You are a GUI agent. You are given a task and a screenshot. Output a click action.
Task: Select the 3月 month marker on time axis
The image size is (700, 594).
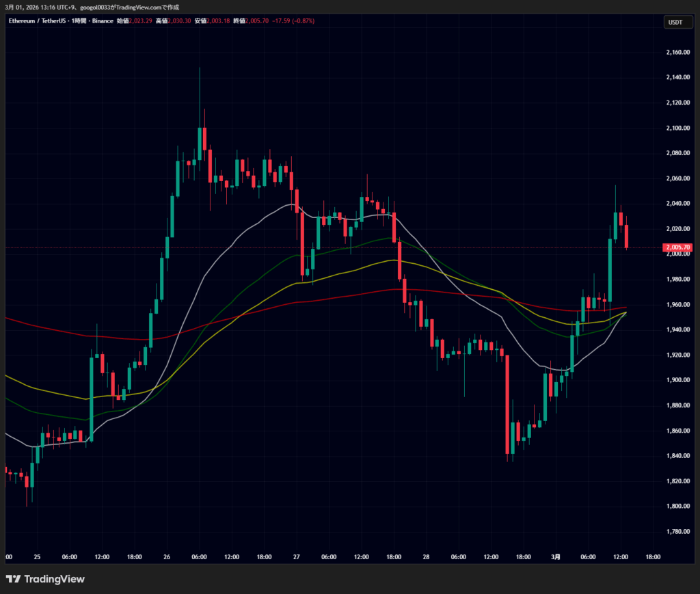(x=556, y=557)
